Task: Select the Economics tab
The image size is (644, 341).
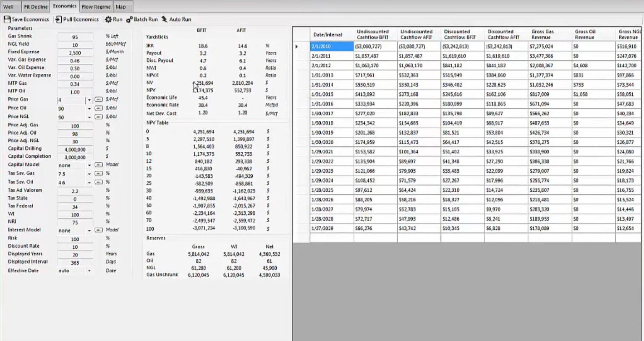Action: (x=65, y=6)
